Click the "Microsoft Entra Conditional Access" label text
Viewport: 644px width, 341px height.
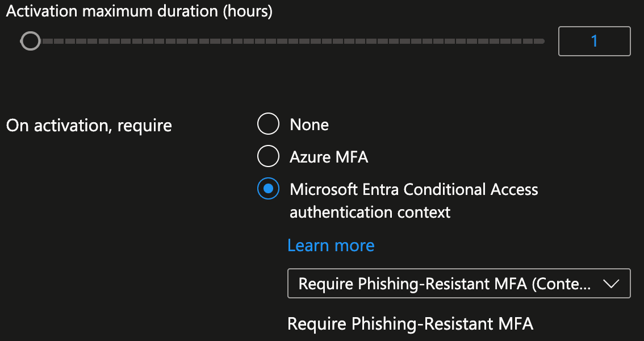(x=413, y=189)
